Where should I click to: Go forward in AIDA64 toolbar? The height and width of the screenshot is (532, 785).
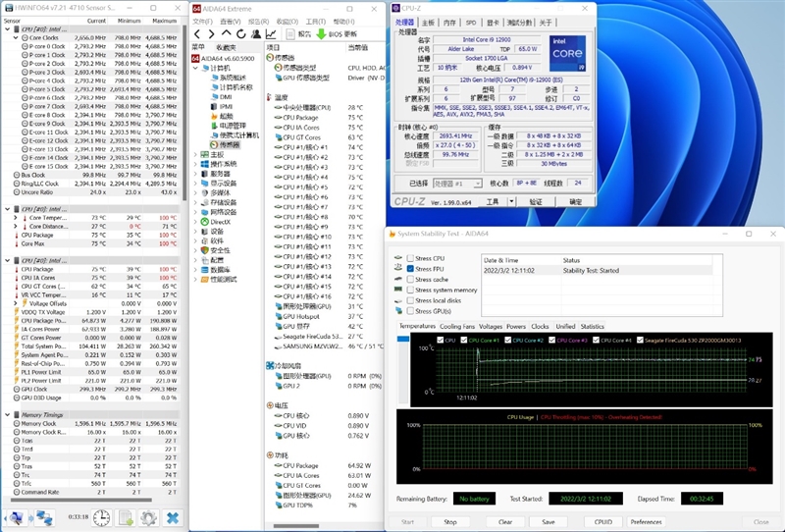pos(211,34)
